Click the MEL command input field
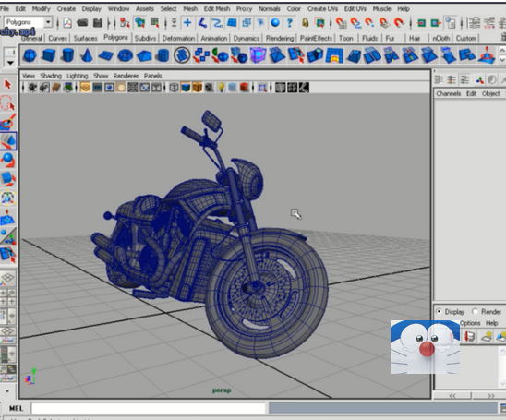This screenshot has width=506, height=420. pyautogui.click(x=149, y=408)
